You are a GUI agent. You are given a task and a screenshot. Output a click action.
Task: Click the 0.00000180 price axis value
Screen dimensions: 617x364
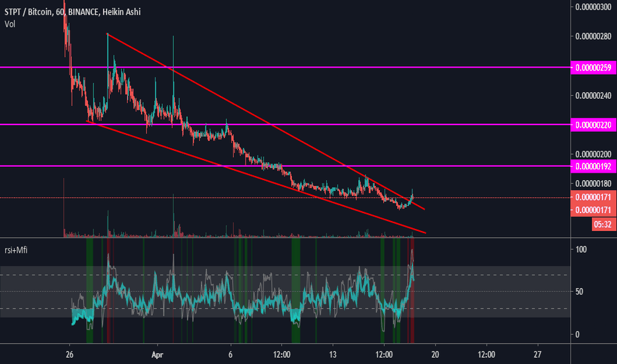click(x=593, y=183)
